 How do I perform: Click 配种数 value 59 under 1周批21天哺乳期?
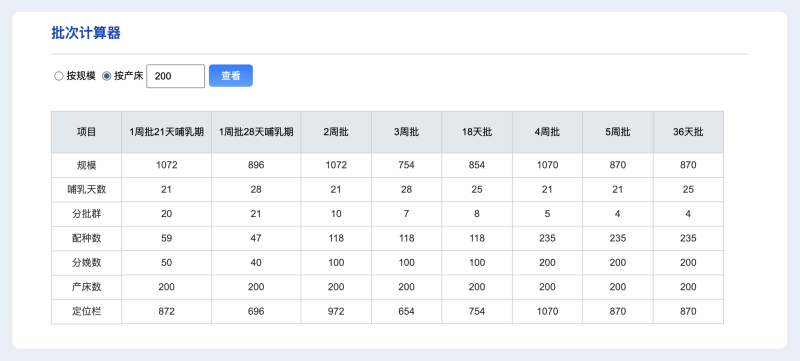pyautogui.click(x=166, y=238)
